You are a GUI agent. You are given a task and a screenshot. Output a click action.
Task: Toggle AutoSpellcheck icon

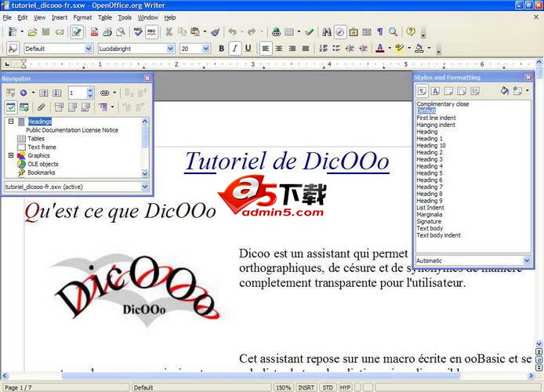click(151, 32)
